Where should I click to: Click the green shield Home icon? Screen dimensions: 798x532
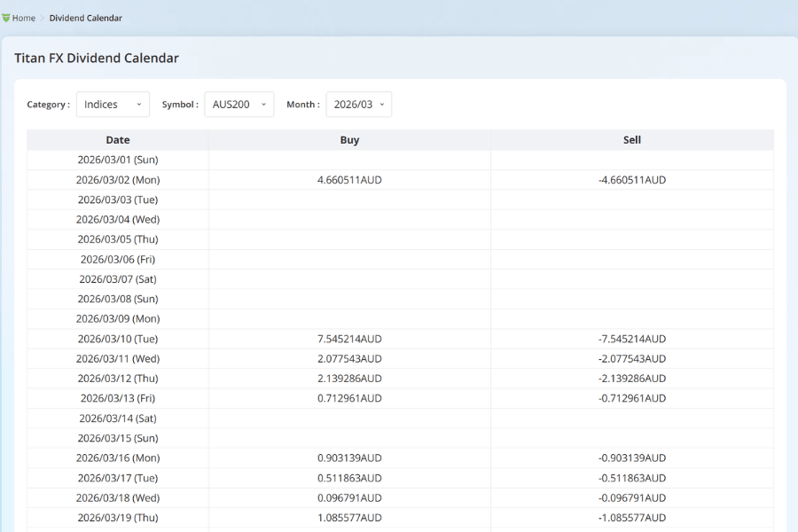click(x=6, y=18)
